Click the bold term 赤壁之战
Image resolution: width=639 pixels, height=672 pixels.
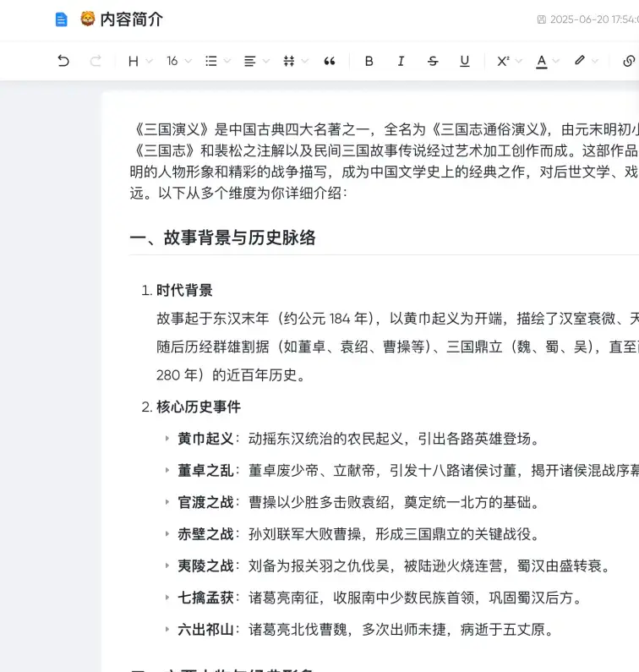pos(205,534)
